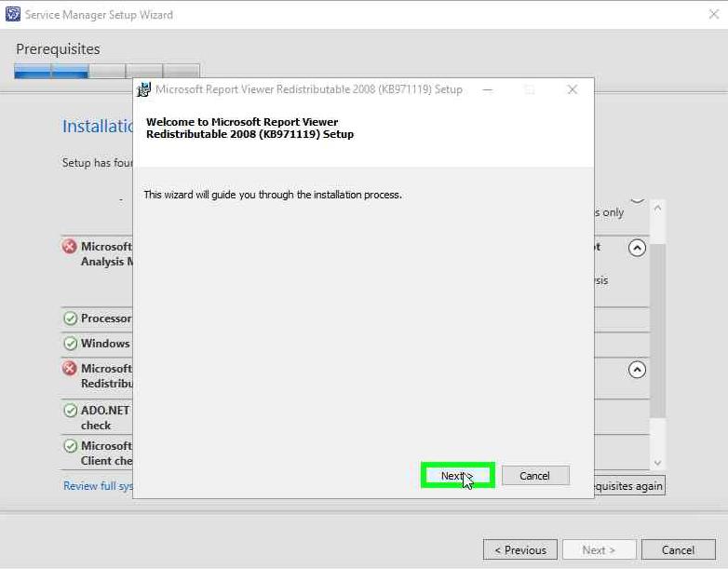Click green check icon beside Windows
This screenshot has height=569, width=728.
coord(70,344)
